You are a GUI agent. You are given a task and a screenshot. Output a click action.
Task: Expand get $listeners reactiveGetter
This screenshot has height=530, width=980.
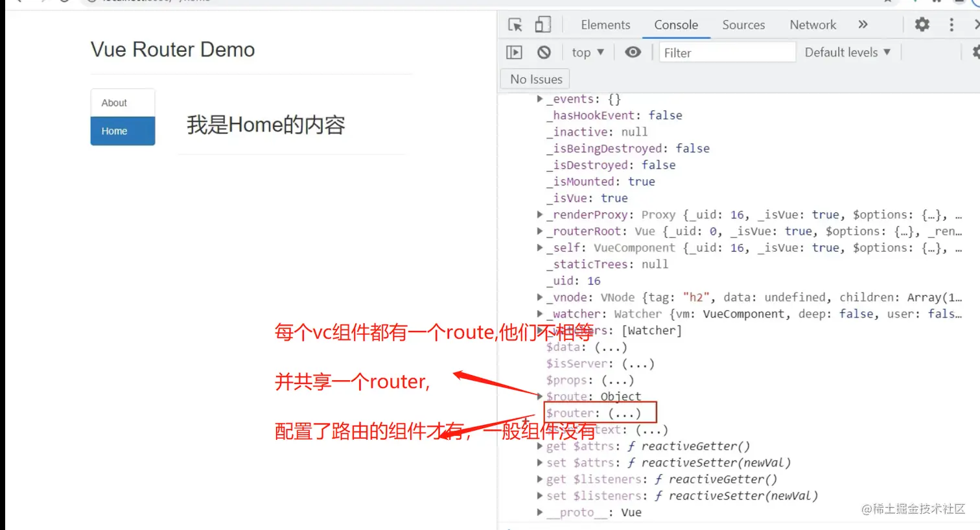539,479
